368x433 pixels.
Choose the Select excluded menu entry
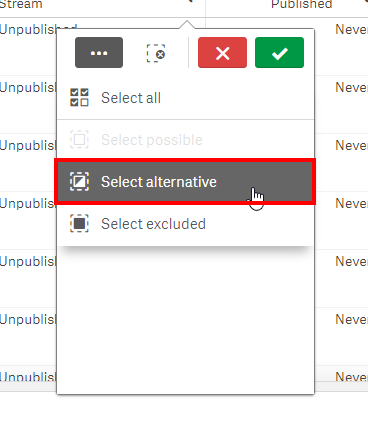click(185, 224)
